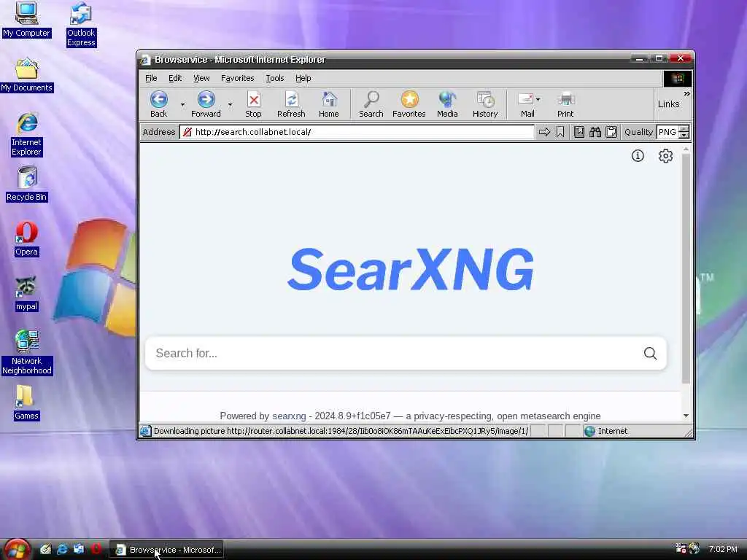Click the Forward navigation button
747x560 pixels.
206,104
